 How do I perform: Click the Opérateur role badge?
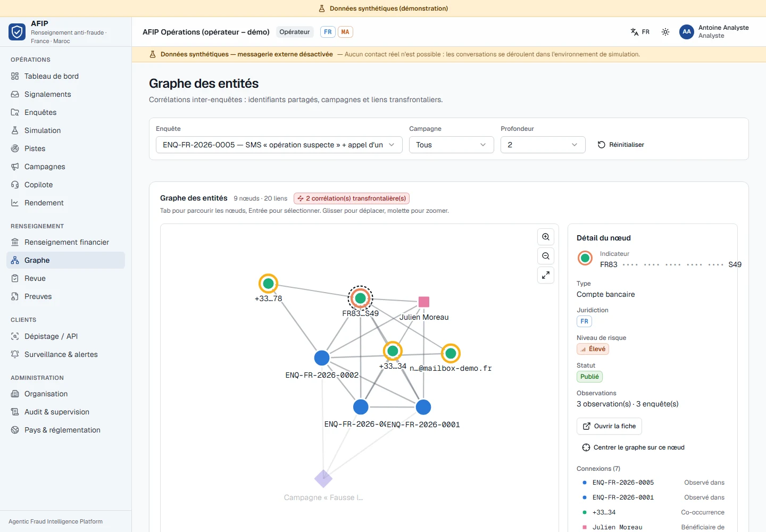tap(295, 32)
